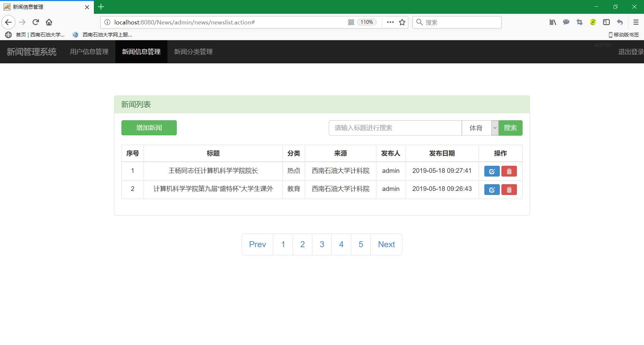
Task: Switch to 新闻分类管理 nav tab
Action: [x=193, y=52]
